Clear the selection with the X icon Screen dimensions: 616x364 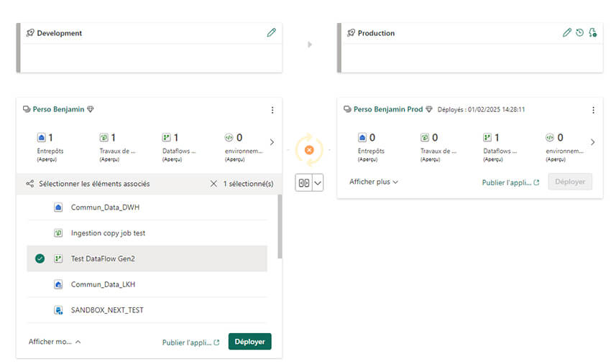pyautogui.click(x=213, y=184)
